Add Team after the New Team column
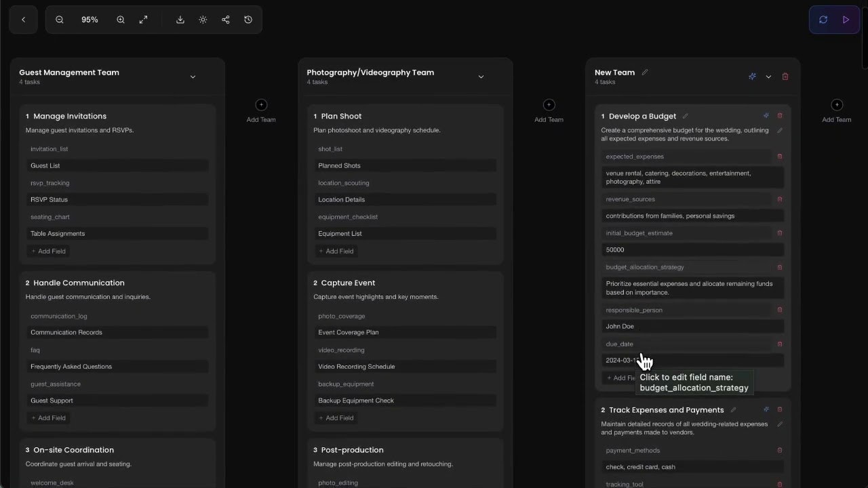 point(837,110)
